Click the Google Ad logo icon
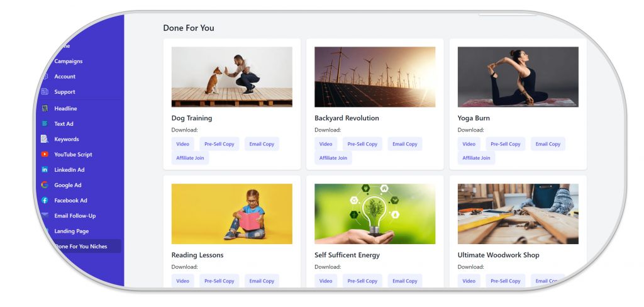Viewport: 644px width, 307px height. [x=45, y=185]
